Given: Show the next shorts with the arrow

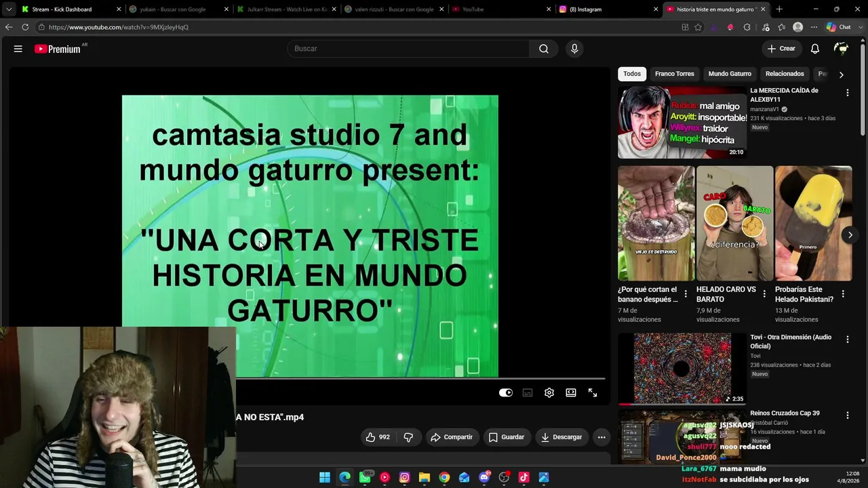Looking at the screenshot, I should pos(850,235).
